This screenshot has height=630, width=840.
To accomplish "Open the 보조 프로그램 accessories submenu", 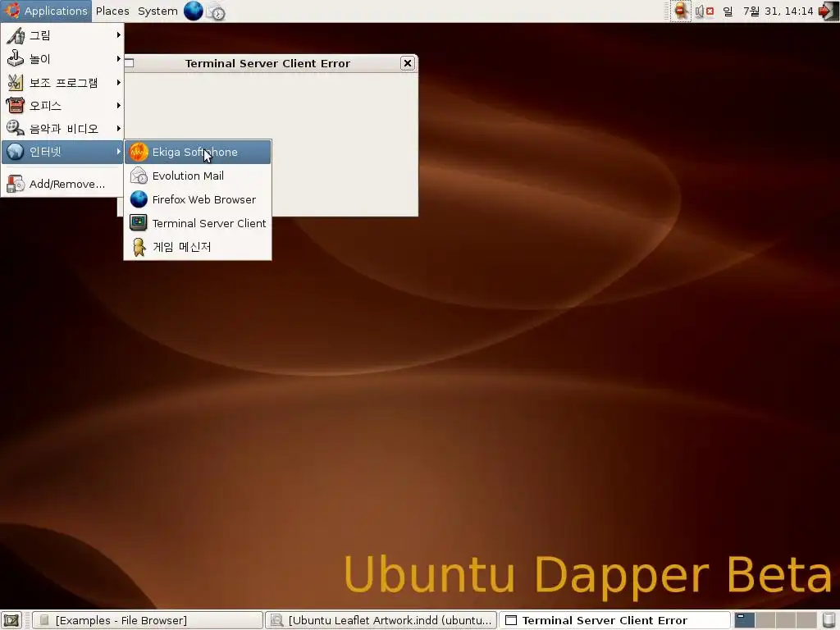I will tap(63, 83).
